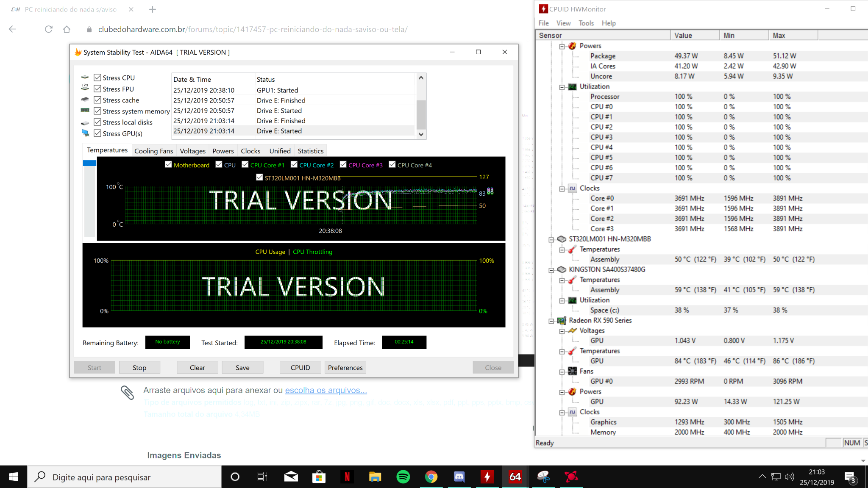The image size is (868, 488).
Task: Open Mail app from the taskbar
Action: pos(291,477)
